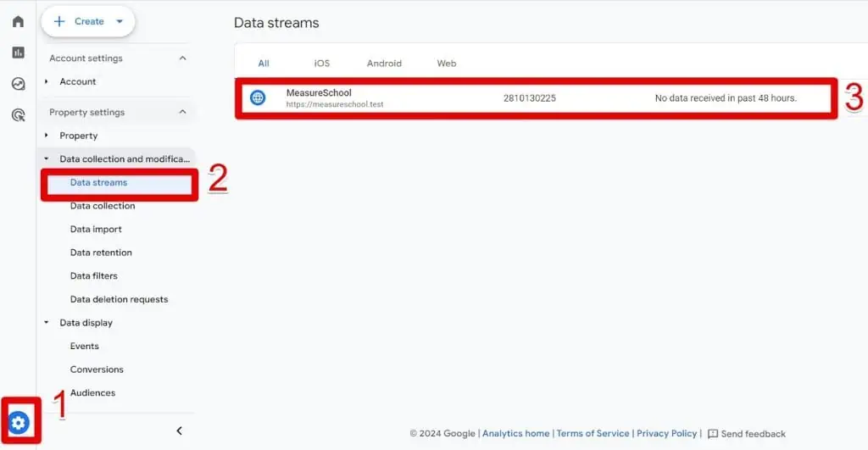Expand the Property tree arrow
The image size is (868, 450).
[47, 135]
